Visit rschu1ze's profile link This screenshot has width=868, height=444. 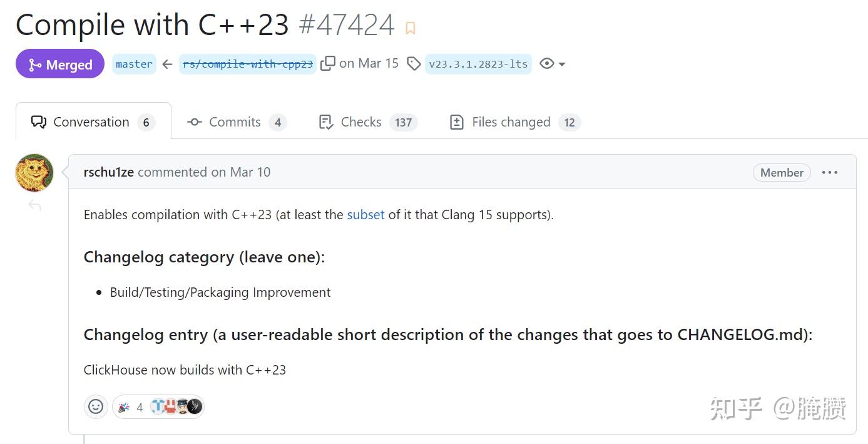point(108,172)
